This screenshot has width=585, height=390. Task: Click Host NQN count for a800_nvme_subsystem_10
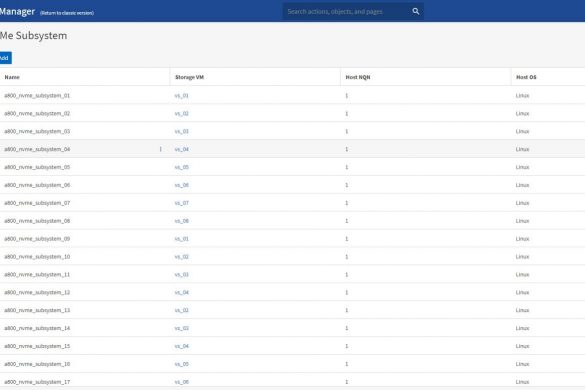pyautogui.click(x=347, y=257)
